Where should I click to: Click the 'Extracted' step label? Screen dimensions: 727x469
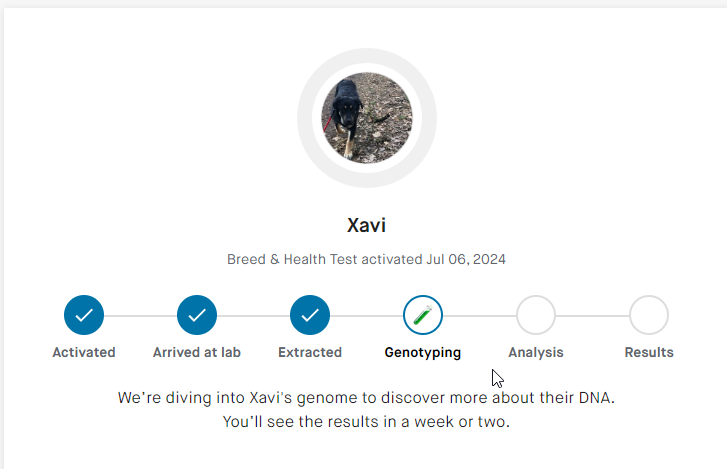(310, 352)
